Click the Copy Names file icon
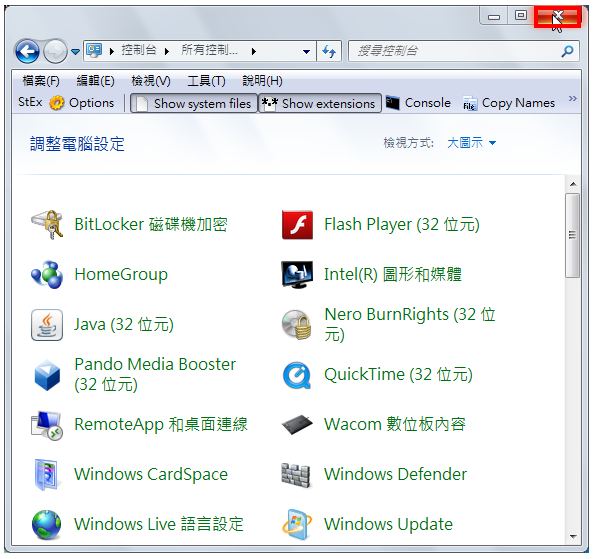 click(470, 103)
